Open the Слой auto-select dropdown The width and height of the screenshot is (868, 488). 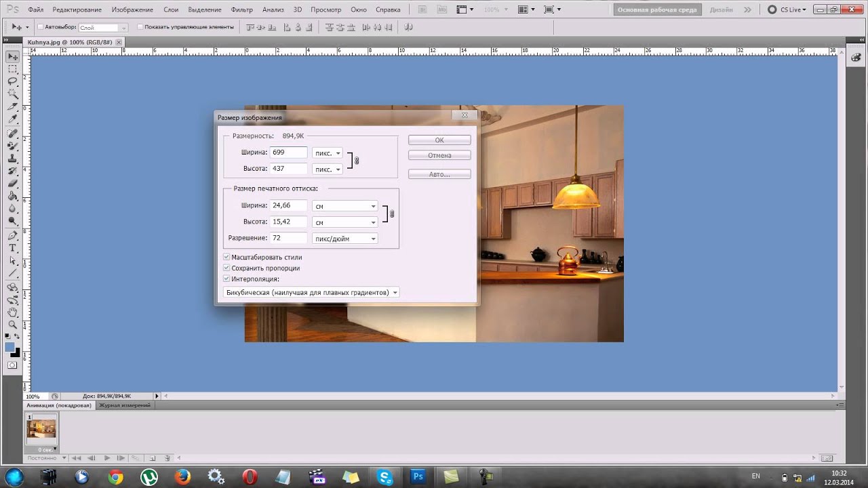click(103, 28)
